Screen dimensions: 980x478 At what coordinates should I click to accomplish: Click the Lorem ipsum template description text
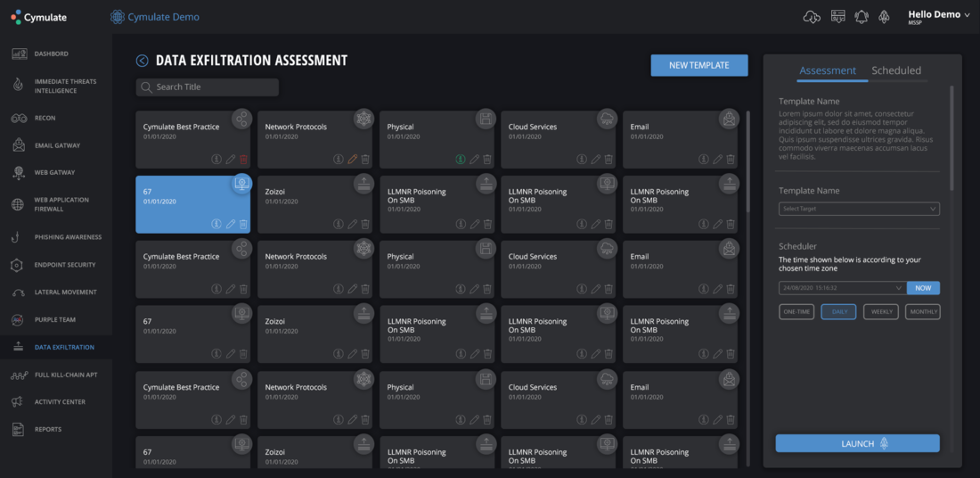(x=857, y=136)
